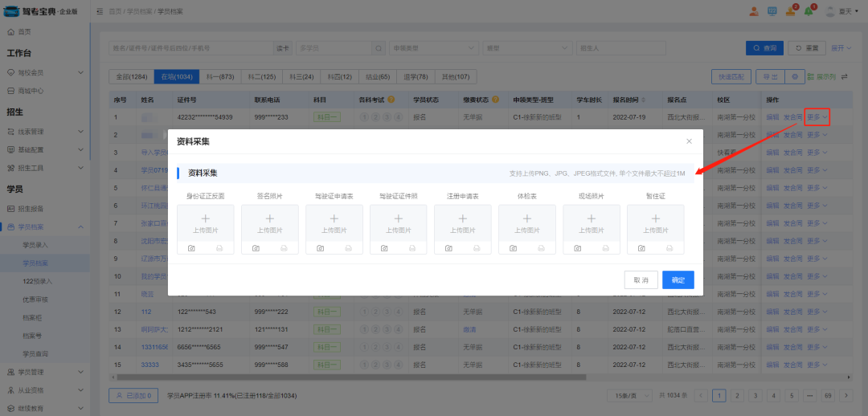Screen dimensions: 868x416
Task: Click camera icon under 现场照片 upload box
Action: (x=577, y=248)
